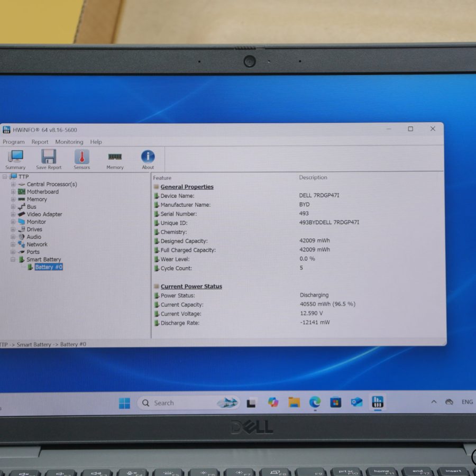Open the Help menu

96,142
